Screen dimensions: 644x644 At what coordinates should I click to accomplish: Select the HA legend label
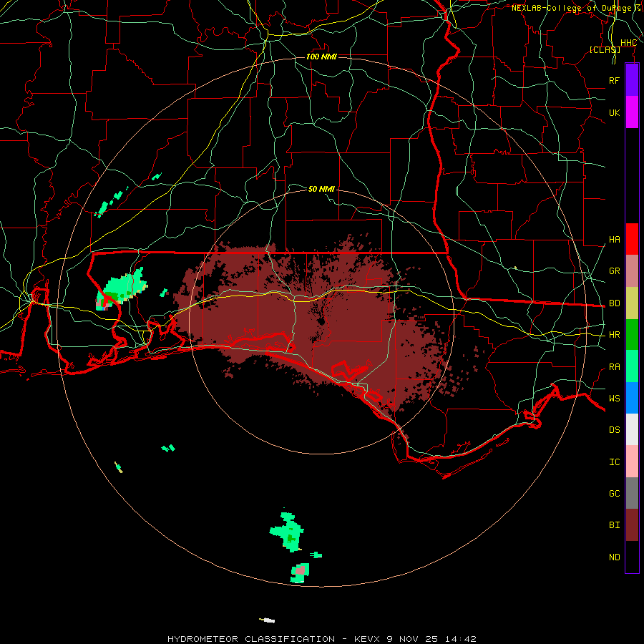tap(614, 239)
